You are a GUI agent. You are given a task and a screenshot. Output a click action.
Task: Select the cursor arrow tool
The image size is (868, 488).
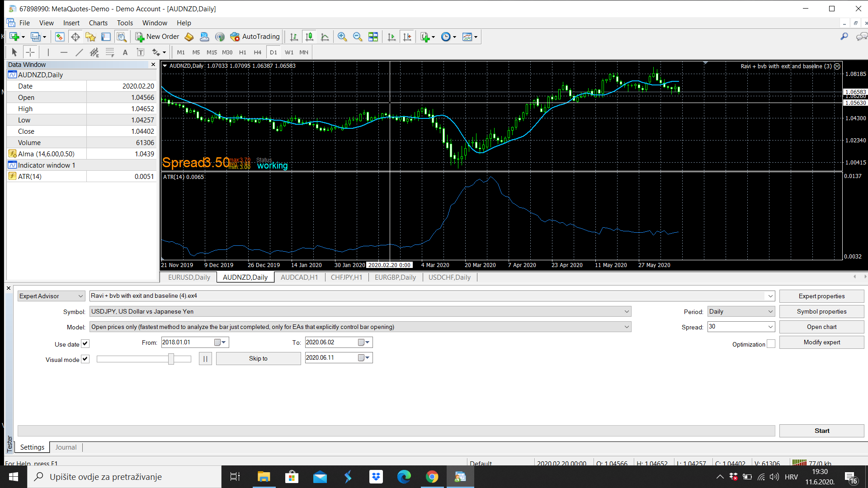point(14,52)
